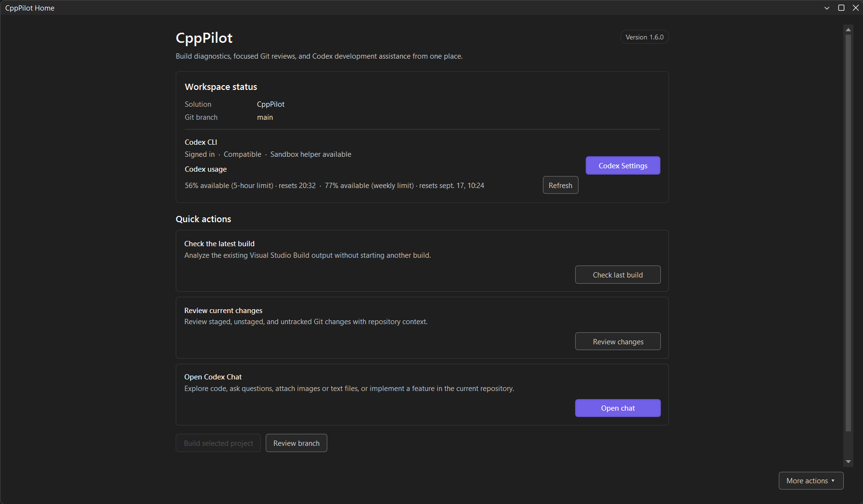Viewport: 863px width, 504px height.
Task: Click the Signed in status text
Action: point(200,154)
